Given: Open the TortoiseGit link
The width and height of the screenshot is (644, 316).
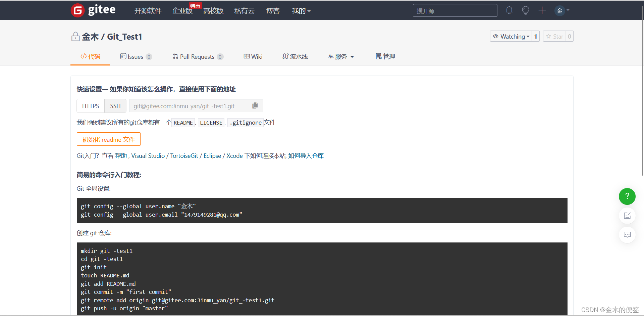Looking at the screenshot, I should (184, 156).
